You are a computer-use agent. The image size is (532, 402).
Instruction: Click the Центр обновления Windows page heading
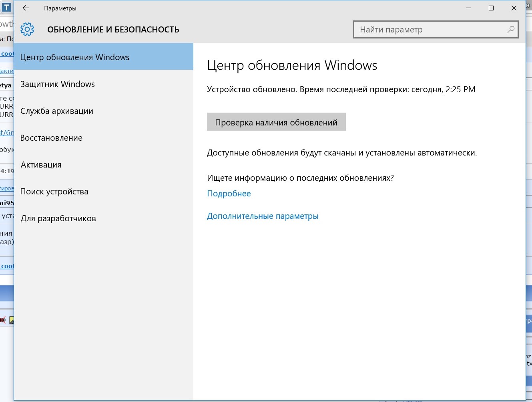pos(292,65)
